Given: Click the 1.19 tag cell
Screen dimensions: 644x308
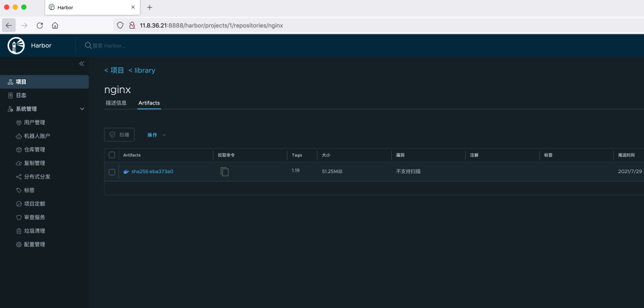Looking at the screenshot, I should 296,170.
